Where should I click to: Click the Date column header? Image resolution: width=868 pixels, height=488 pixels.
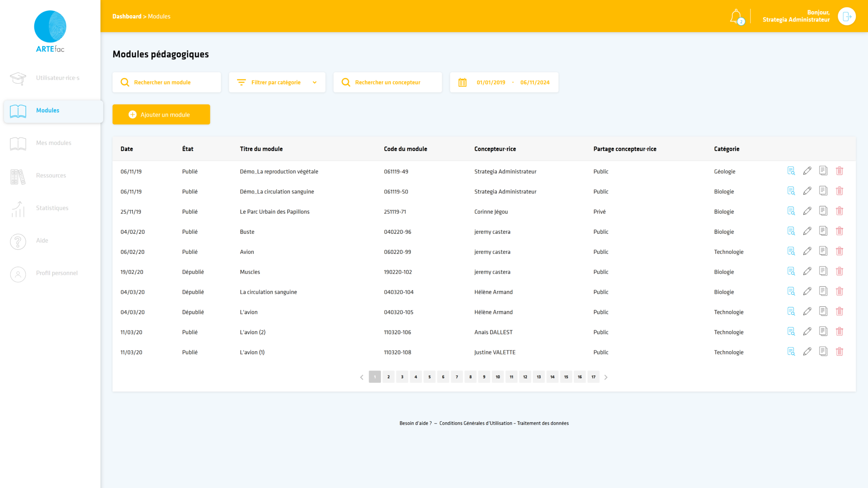(x=127, y=149)
